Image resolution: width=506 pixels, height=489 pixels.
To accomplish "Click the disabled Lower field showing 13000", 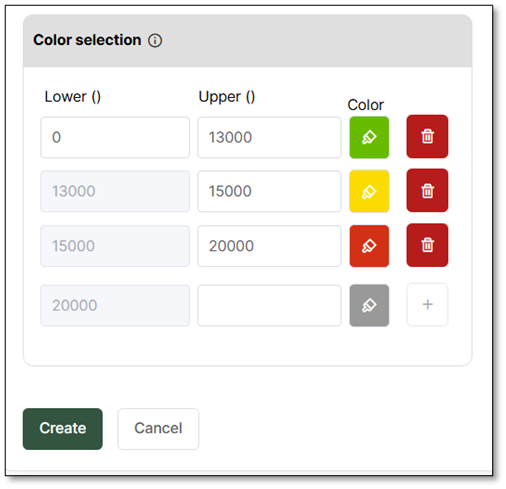I will 115,191.
